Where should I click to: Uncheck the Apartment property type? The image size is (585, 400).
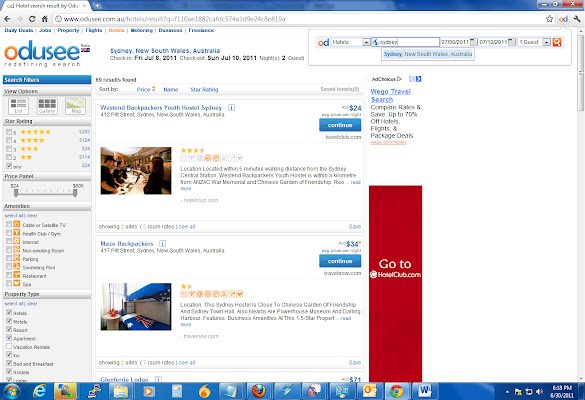coord(9,338)
